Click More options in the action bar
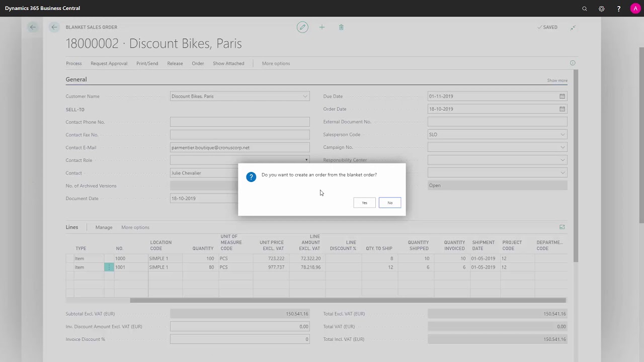Image resolution: width=644 pixels, height=362 pixels. [276, 63]
